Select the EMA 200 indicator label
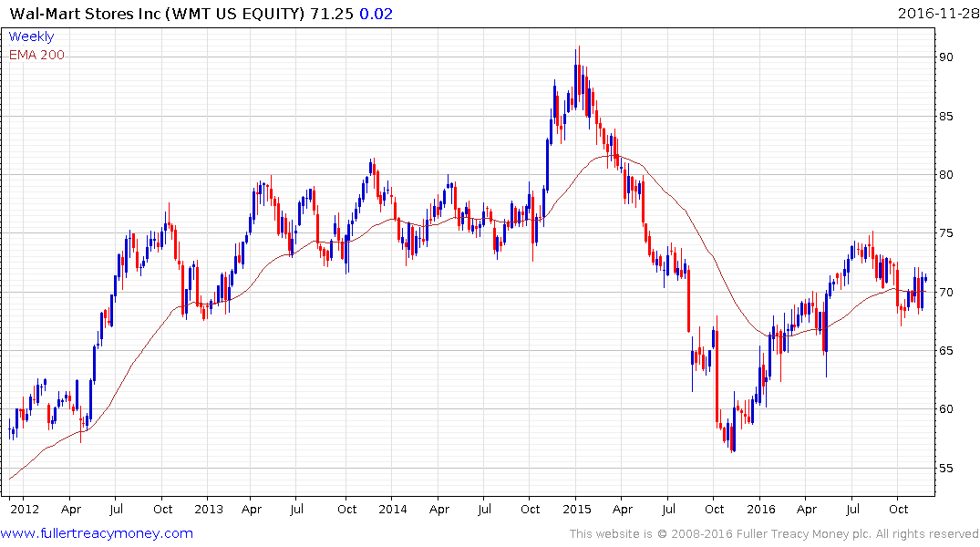980x547 pixels. coord(36,55)
